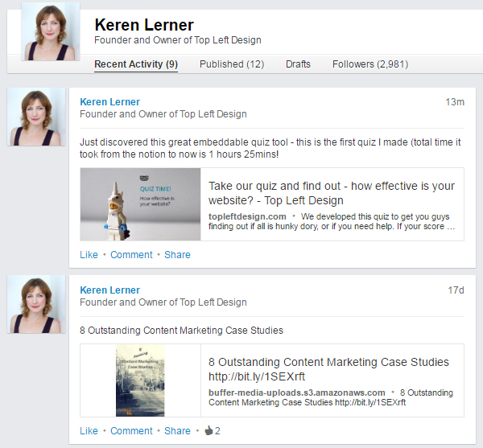The image size is (483, 448).
Task: Open the 'Take our quiz and find out' title
Action: [x=332, y=193]
